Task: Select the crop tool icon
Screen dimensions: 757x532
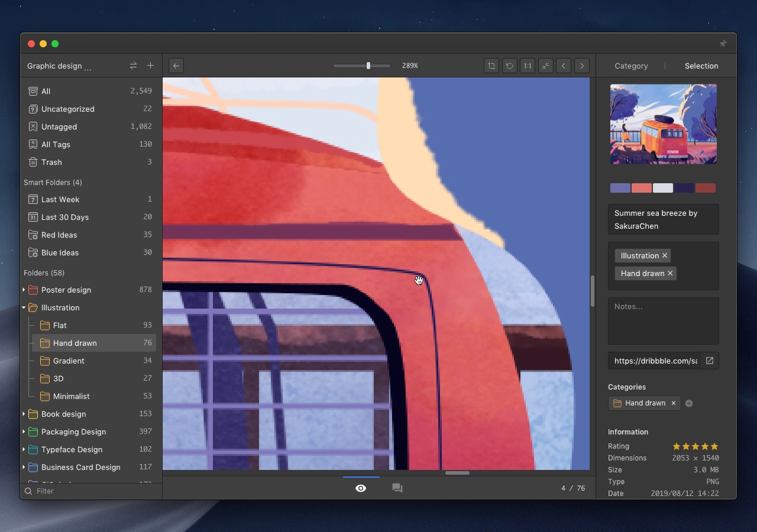Action: point(491,66)
